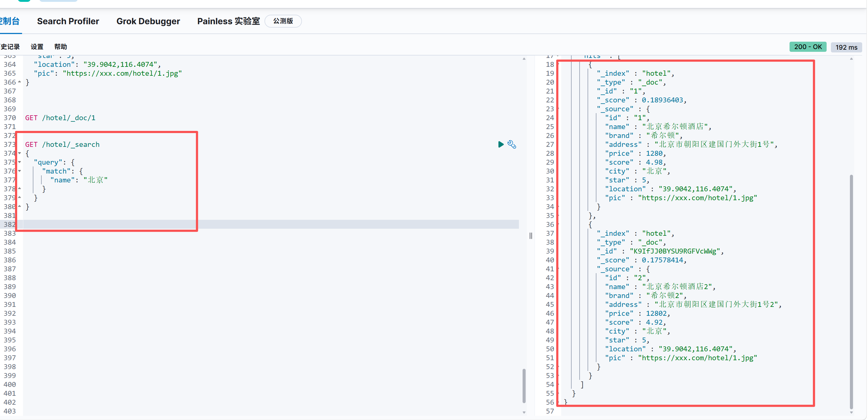Switch to the Search Profiler tab
The width and height of the screenshot is (868, 420).
pos(68,21)
